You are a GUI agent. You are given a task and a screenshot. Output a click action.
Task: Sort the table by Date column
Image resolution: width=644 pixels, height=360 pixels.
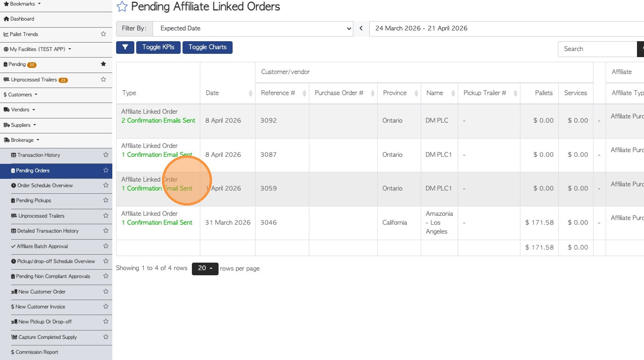tap(227, 93)
